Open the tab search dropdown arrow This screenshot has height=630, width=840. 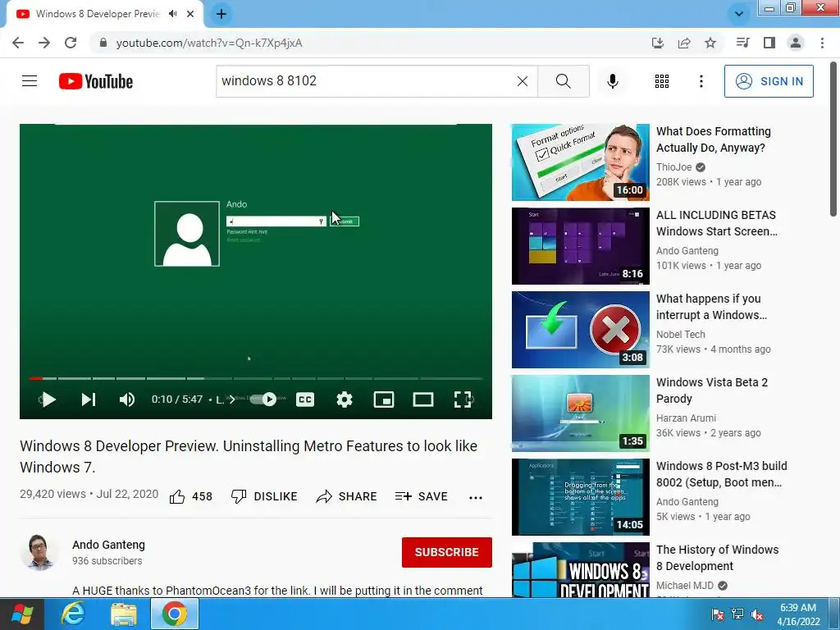[x=739, y=14]
